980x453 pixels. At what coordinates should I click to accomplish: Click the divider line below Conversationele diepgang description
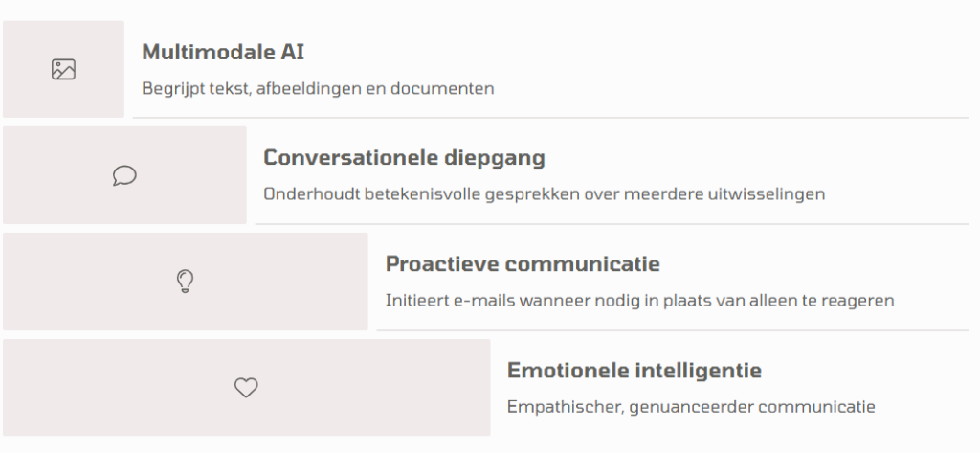612,224
